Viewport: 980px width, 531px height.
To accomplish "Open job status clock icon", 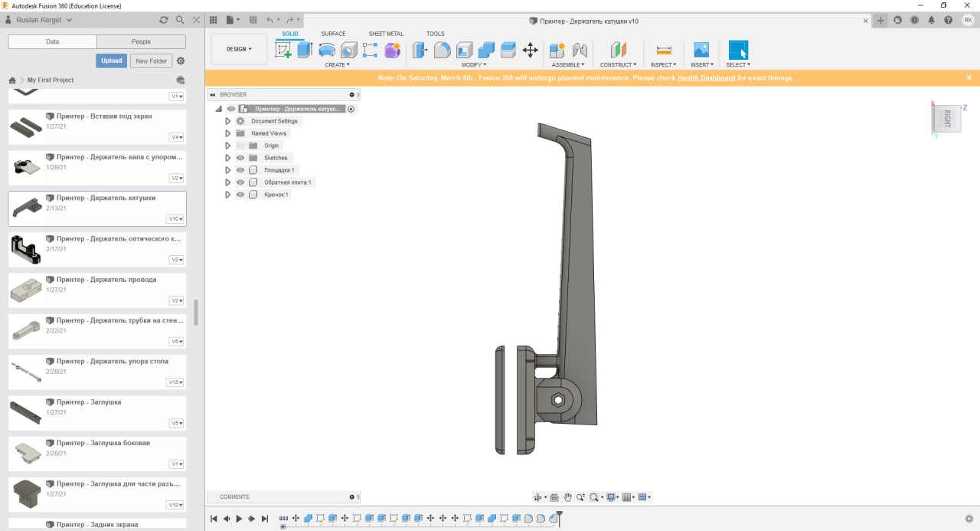I will (x=914, y=21).
